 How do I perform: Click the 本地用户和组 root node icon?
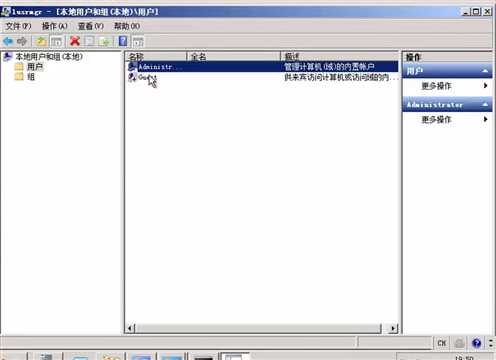pyautogui.click(x=8, y=56)
